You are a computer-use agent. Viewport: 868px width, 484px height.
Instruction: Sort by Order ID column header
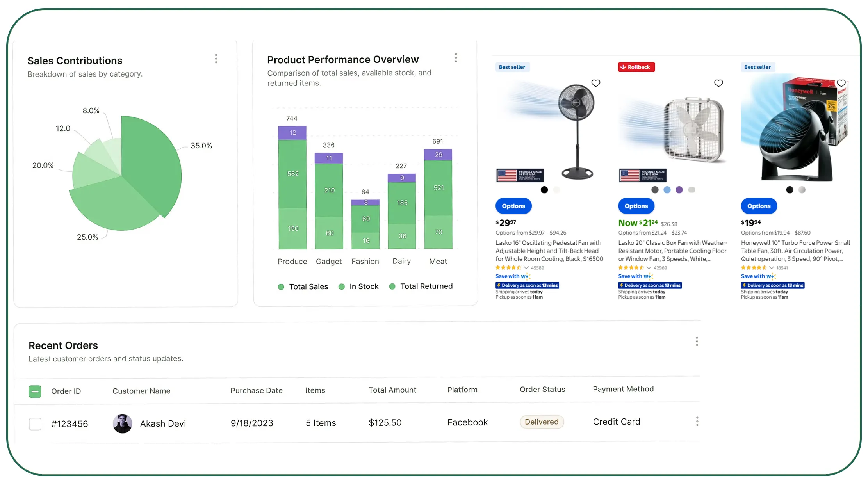click(66, 391)
